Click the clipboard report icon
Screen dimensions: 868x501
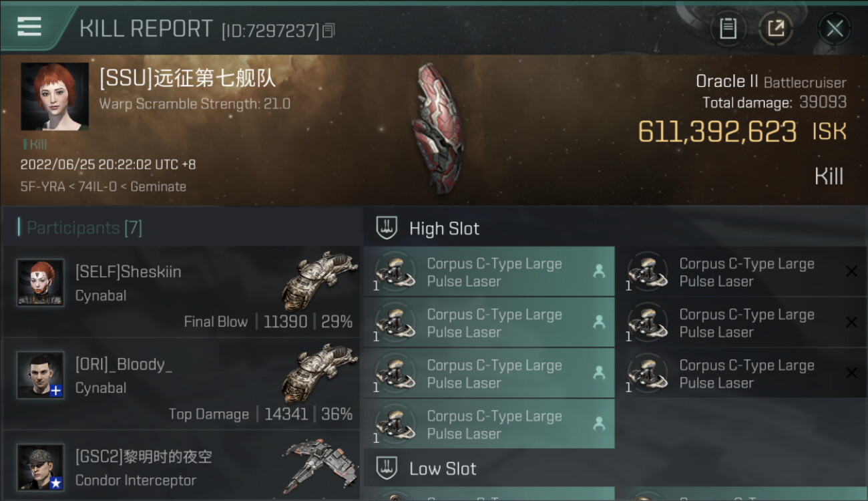click(x=728, y=28)
